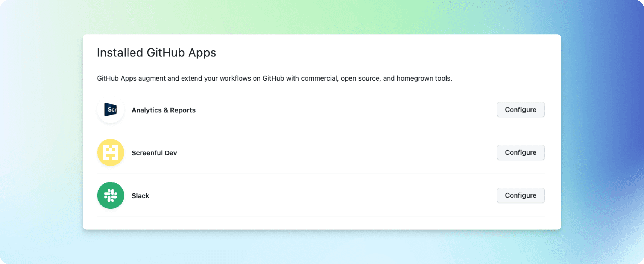Click the white pixel face in yellow circle
The height and width of the screenshot is (264, 644).
(x=111, y=153)
